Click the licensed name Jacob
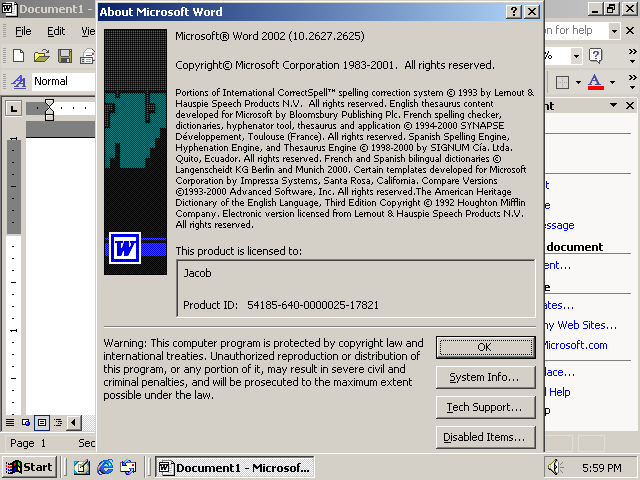Screen dimensions: 640x480 pyautogui.click(x=197, y=273)
